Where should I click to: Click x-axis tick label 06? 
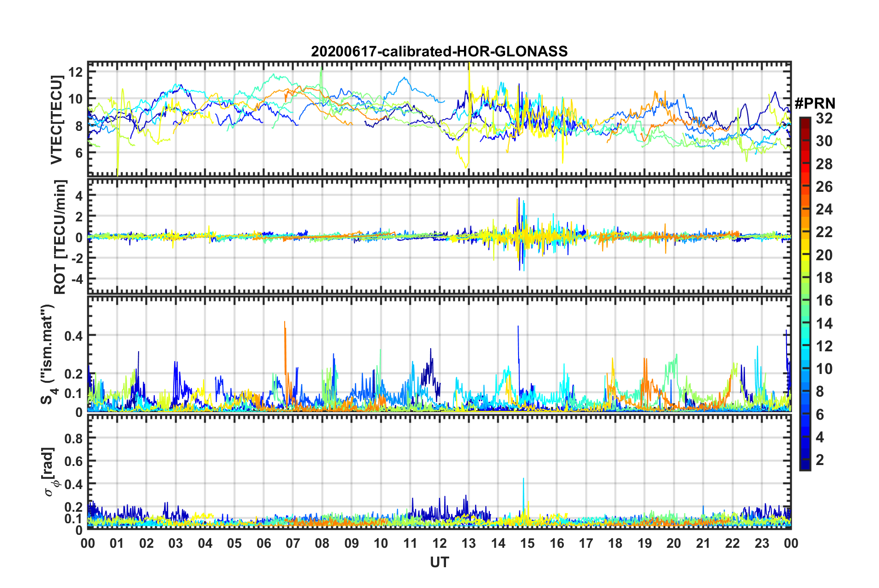(263, 543)
